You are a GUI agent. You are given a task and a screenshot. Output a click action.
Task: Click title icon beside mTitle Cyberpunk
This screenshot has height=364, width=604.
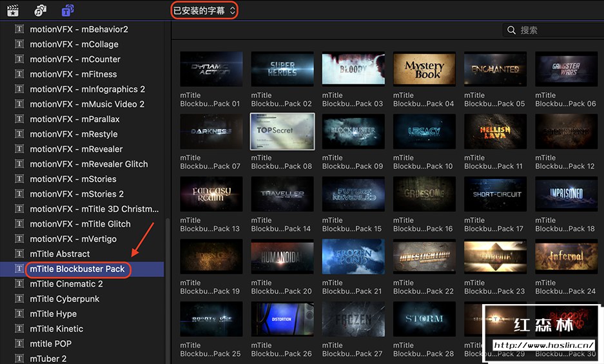[x=19, y=298]
